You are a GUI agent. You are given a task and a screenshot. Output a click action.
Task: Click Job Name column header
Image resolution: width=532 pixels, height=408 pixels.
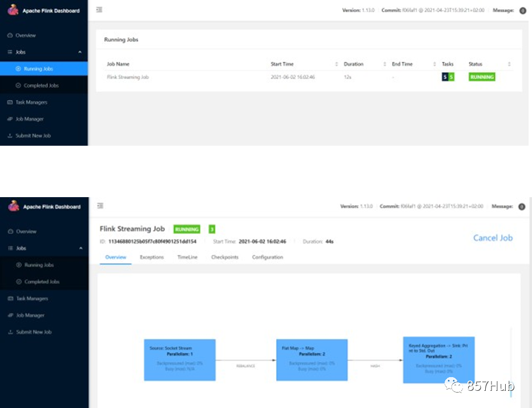click(118, 64)
